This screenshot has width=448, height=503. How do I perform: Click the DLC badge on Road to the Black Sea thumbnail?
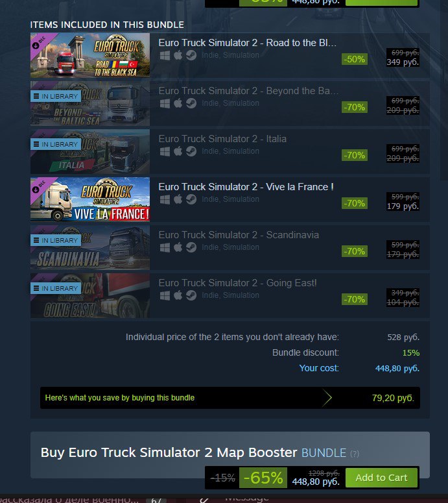pyautogui.click(x=39, y=43)
